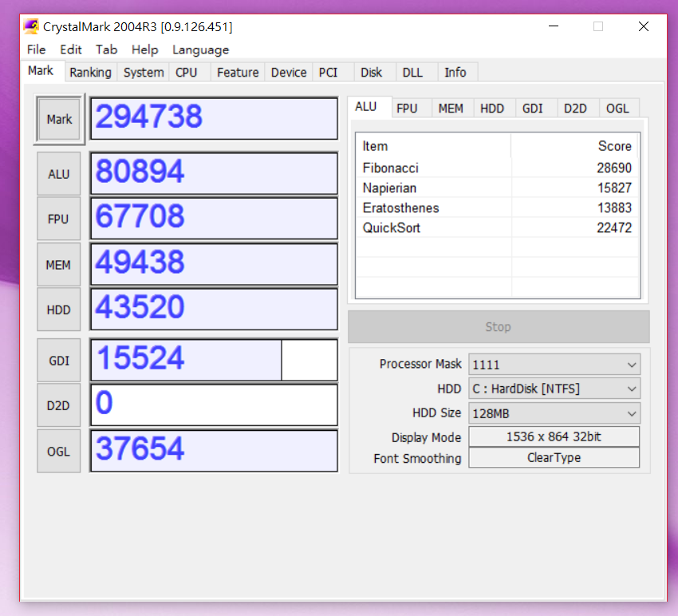
Task: Open the Edit menu
Action: pyautogui.click(x=70, y=49)
